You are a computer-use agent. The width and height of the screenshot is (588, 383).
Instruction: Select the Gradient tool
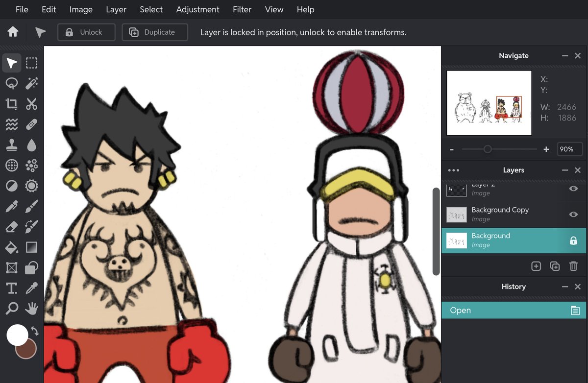(32, 247)
